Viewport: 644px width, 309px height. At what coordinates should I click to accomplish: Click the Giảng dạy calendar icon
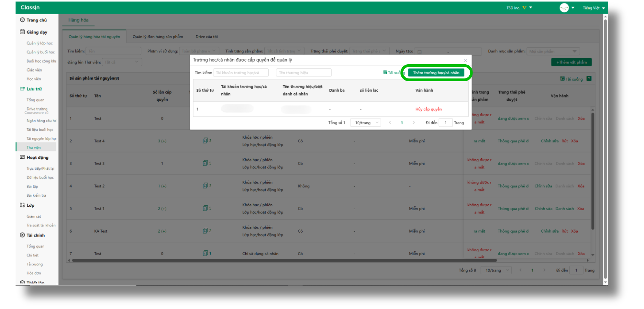(22, 32)
